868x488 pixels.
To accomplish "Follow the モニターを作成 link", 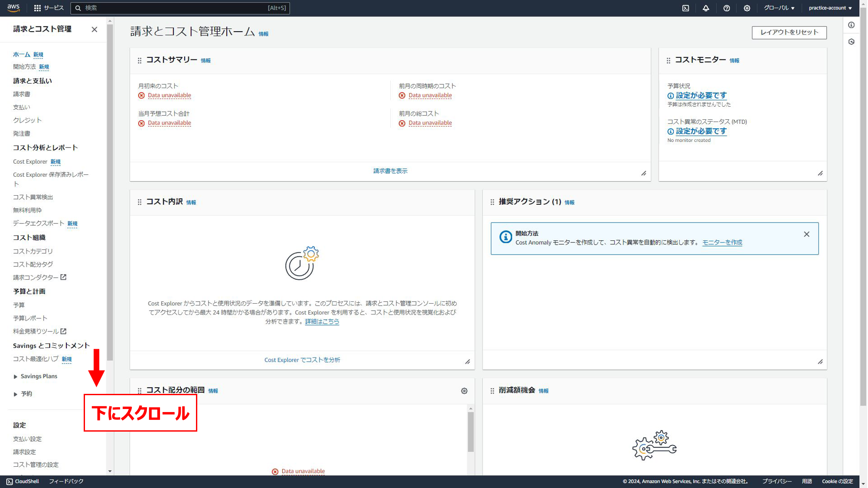I will 721,242.
